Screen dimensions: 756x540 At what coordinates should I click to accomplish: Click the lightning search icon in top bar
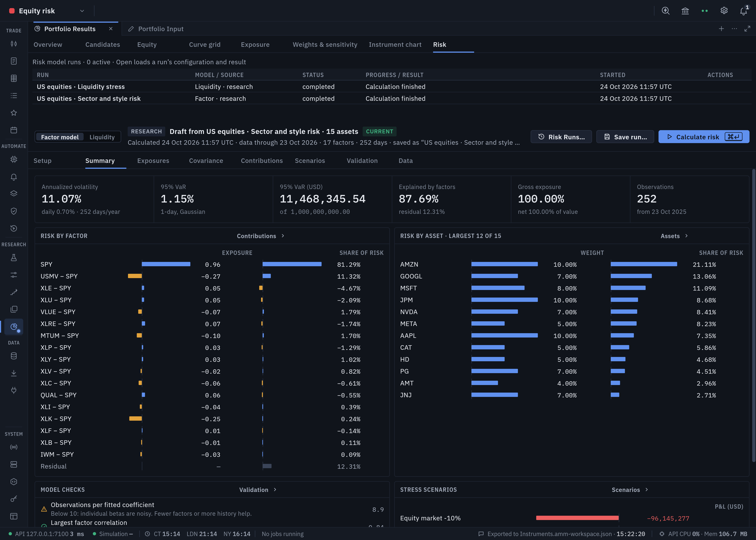click(666, 11)
